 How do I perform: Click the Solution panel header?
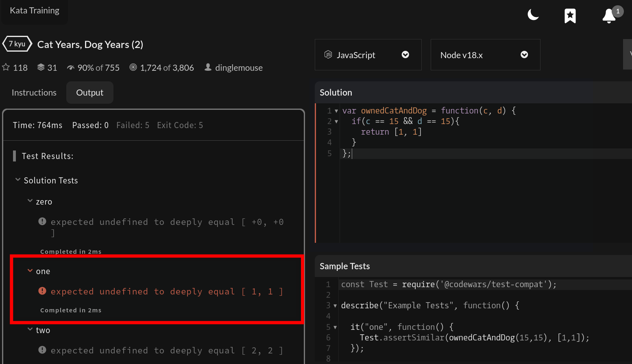[473, 92]
